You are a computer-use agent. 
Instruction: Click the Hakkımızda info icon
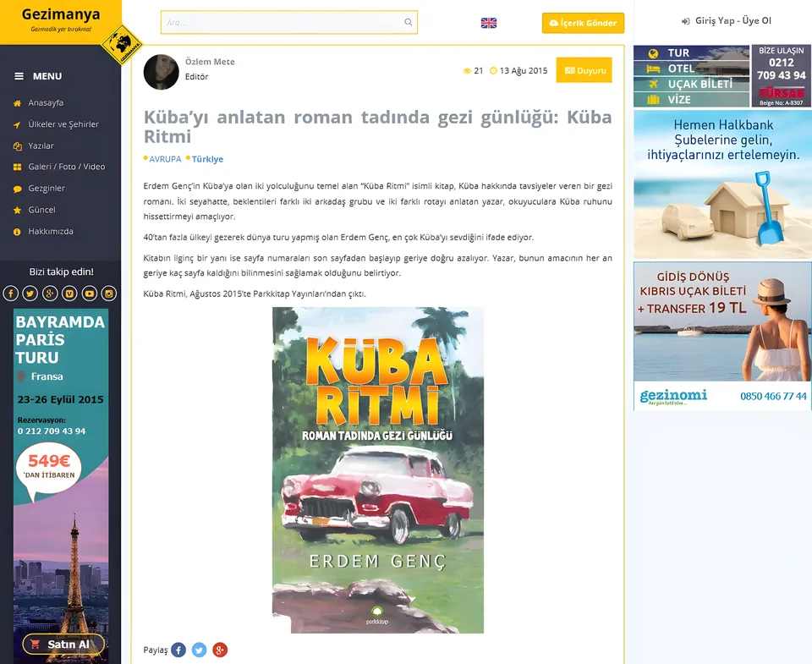click(x=17, y=232)
